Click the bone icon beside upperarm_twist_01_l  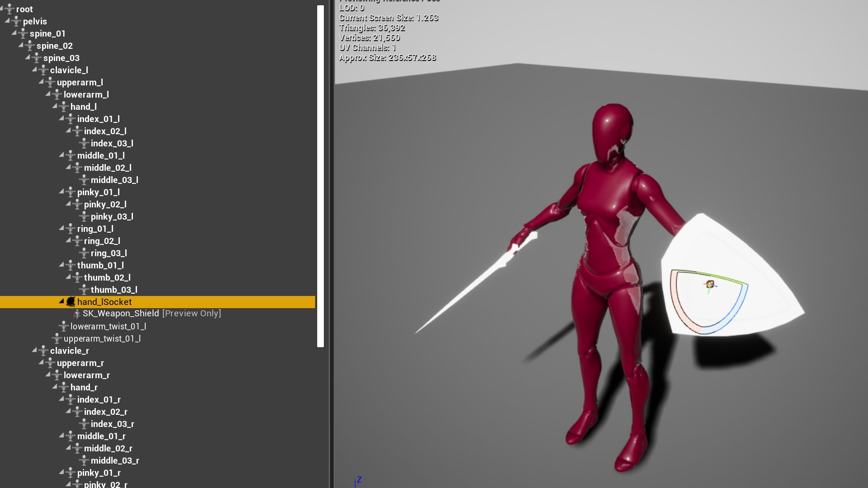pos(57,338)
